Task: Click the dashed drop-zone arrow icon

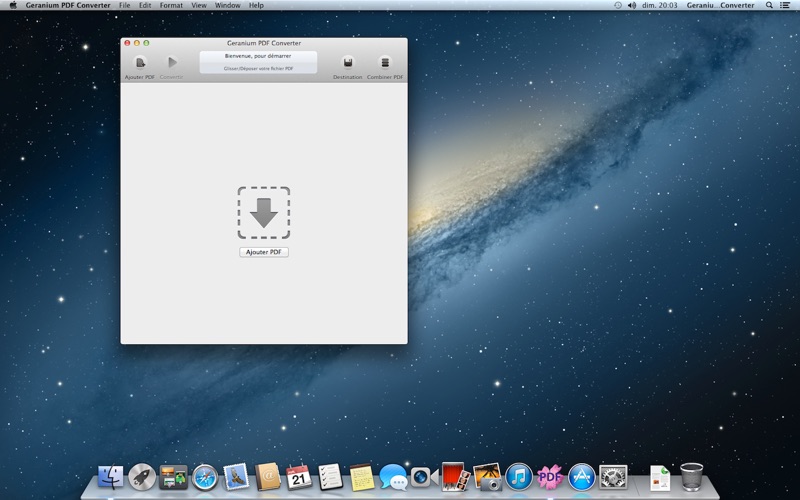Action: pos(264,212)
